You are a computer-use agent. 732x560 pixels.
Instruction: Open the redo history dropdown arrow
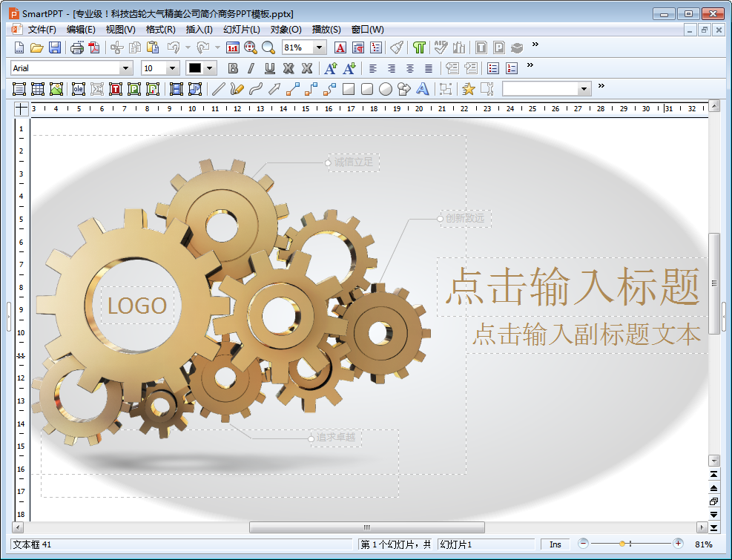tap(217, 47)
